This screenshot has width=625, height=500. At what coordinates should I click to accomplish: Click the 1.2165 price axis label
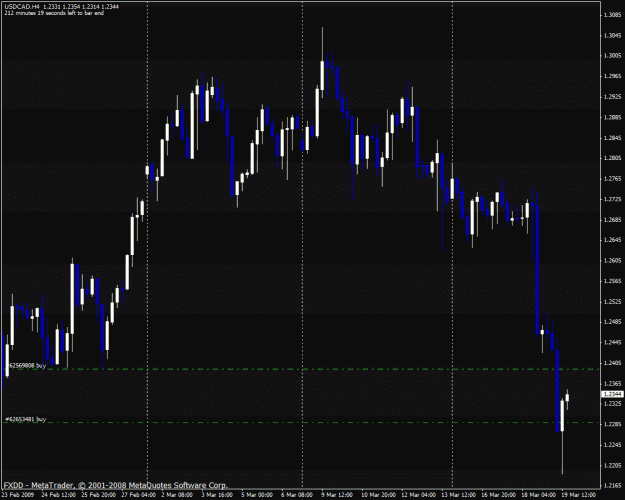(613, 485)
